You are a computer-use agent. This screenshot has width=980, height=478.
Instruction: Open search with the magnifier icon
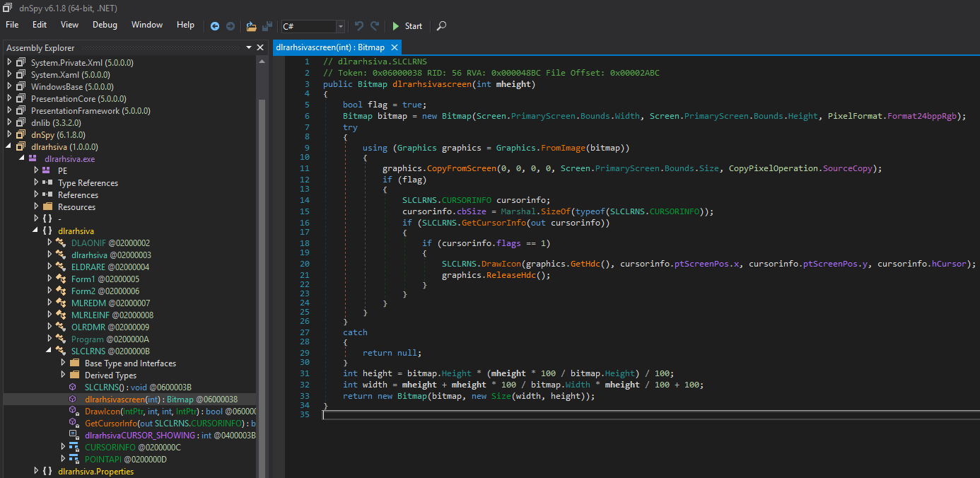pyautogui.click(x=441, y=26)
